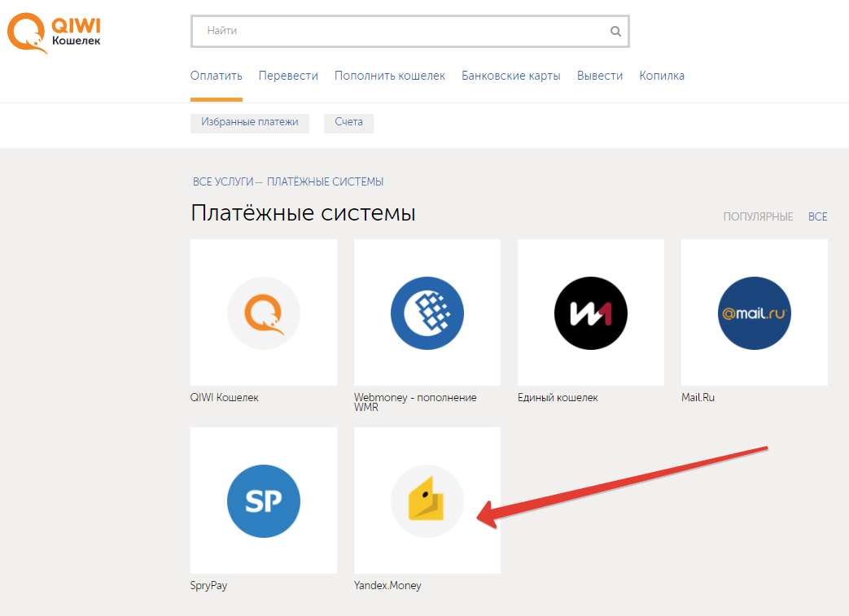Click the ПЛАТЁЖНЫЕ СИСТЕМЫ breadcrumb link
Screen dimensions: 849x616
(x=325, y=182)
